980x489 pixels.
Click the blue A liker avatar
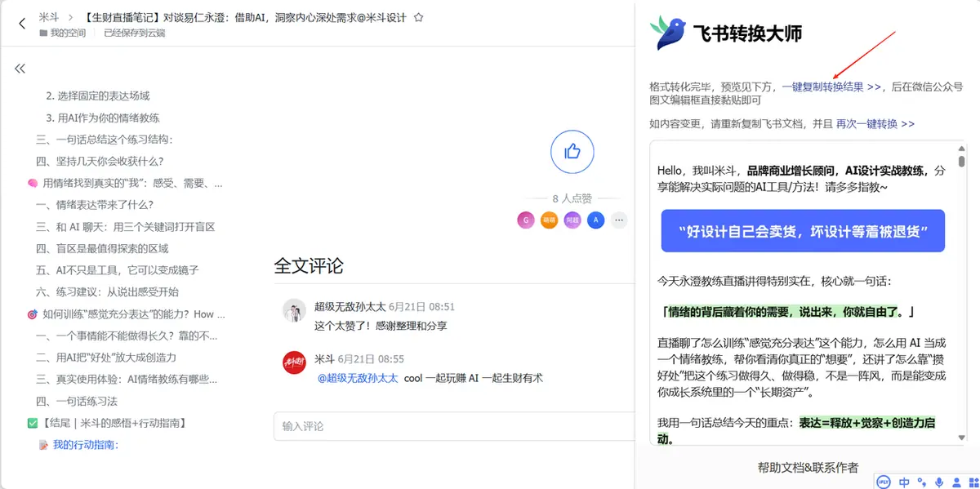(x=595, y=220)
